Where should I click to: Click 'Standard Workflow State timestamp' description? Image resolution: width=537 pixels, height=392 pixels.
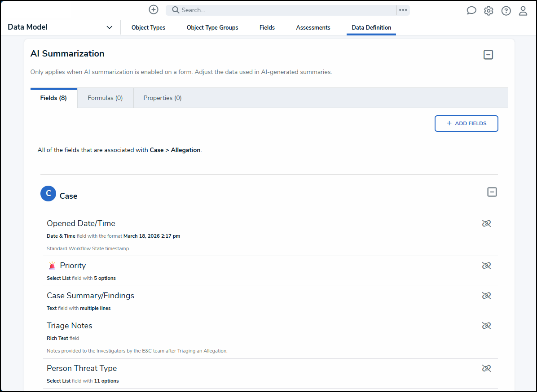[88, 248]
